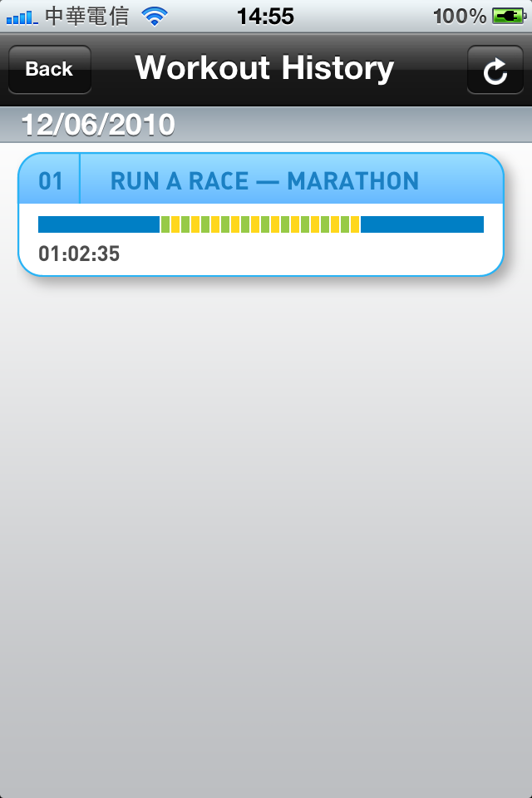This screenshot has width=532, height=798.
Task: Click the left blue warm-up segment
Action: [99, 224]
